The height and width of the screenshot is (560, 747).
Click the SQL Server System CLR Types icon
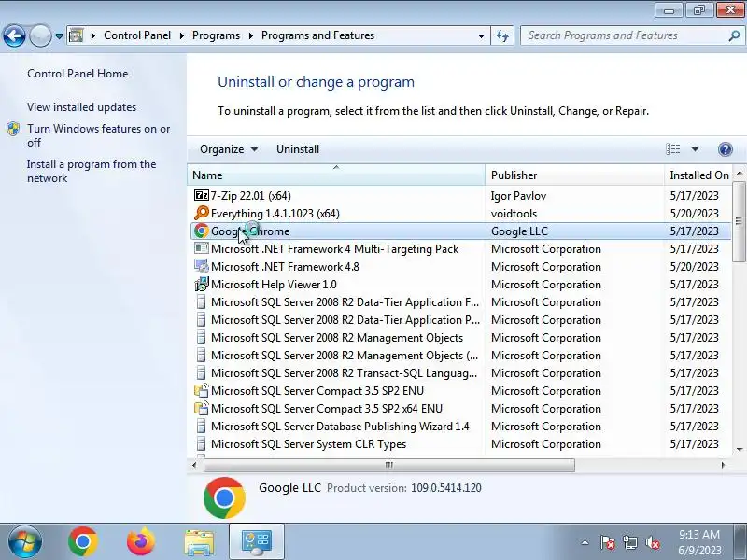click(202, 444)
